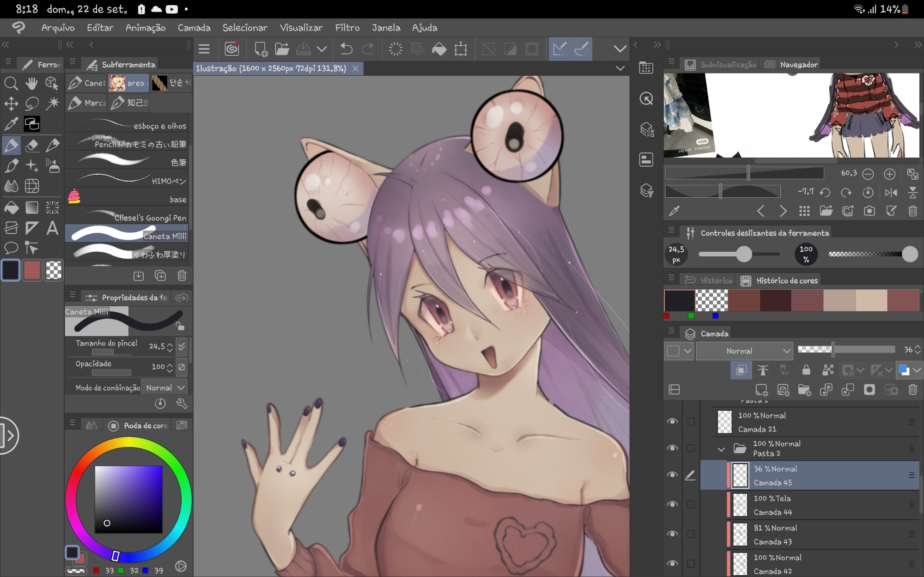Open the Normal blending mode dropdown in Camada
Image resolution: width=924 pixels, height=577 pixels.
pos(744,351)
